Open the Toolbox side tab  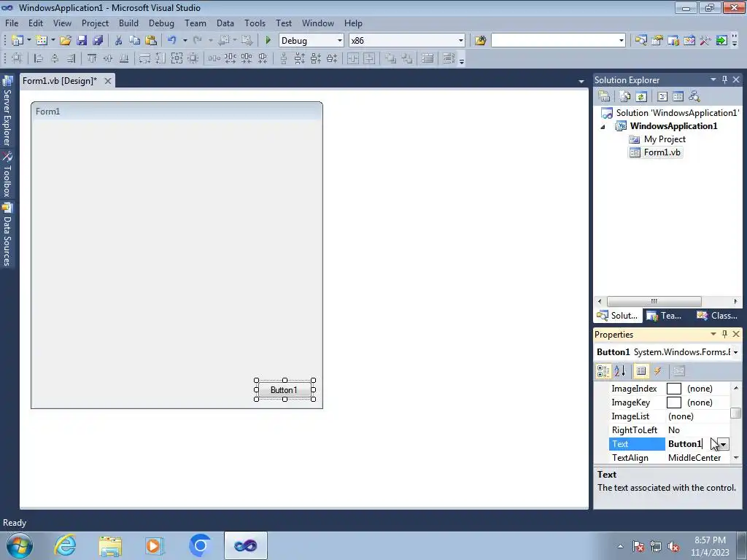(7, 174)
